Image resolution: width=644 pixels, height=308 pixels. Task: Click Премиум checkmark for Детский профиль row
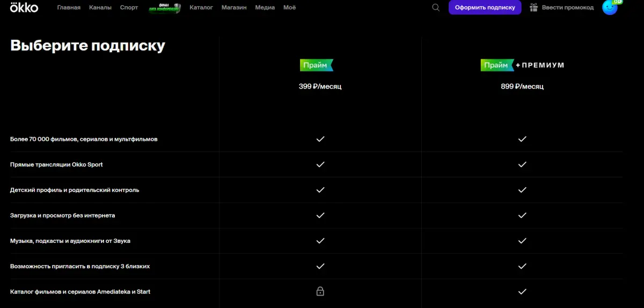(522, 190)
